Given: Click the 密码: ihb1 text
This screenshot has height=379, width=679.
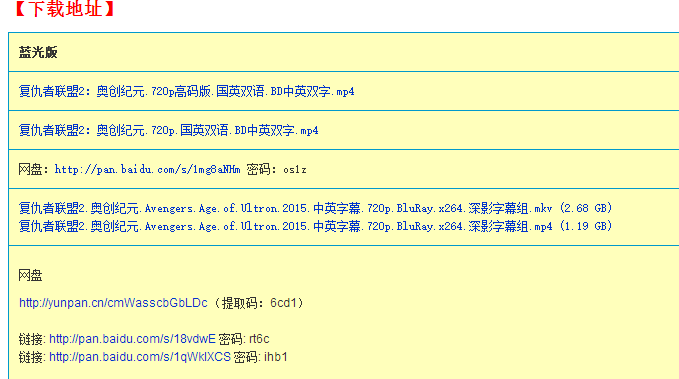Looking at the screenshot, I should tap(261, 357).
